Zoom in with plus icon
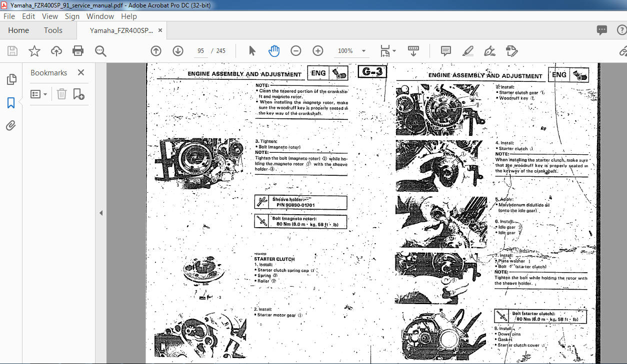 [318, 51]
